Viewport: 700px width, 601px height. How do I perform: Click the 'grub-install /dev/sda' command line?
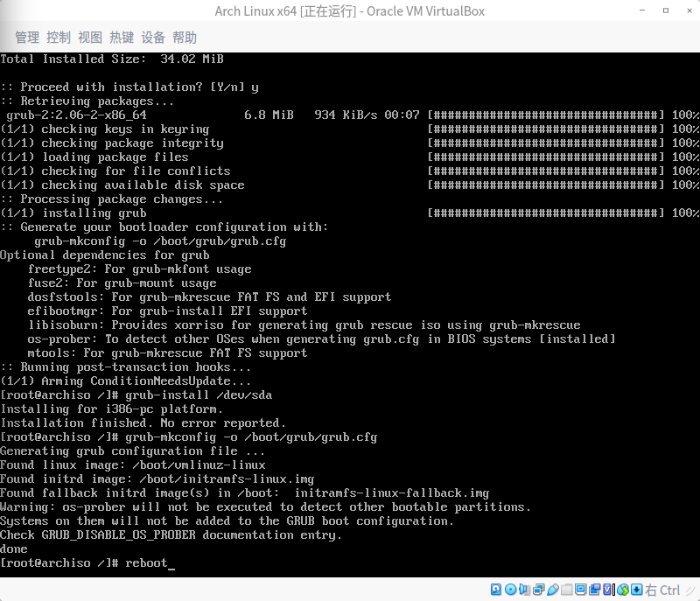point(199,395)
